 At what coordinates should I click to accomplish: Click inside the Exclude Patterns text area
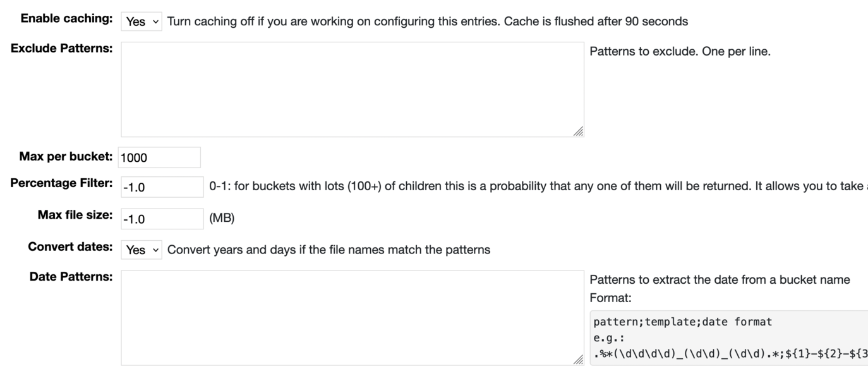coord(352,89)
